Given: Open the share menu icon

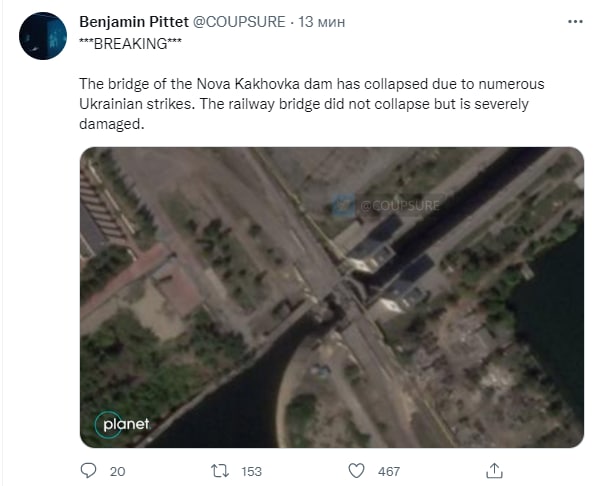Looking at the screenshot, I should 493,470.
